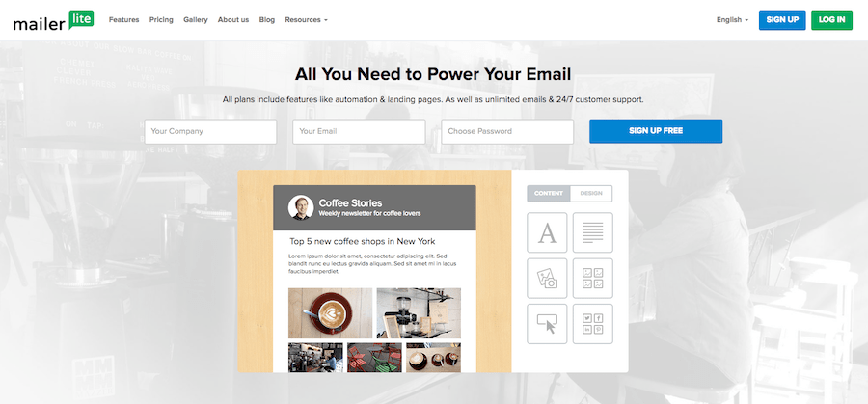Click the green LOG IN button
Viewport: 868px width, 404px height.
[x=831, y=19]
